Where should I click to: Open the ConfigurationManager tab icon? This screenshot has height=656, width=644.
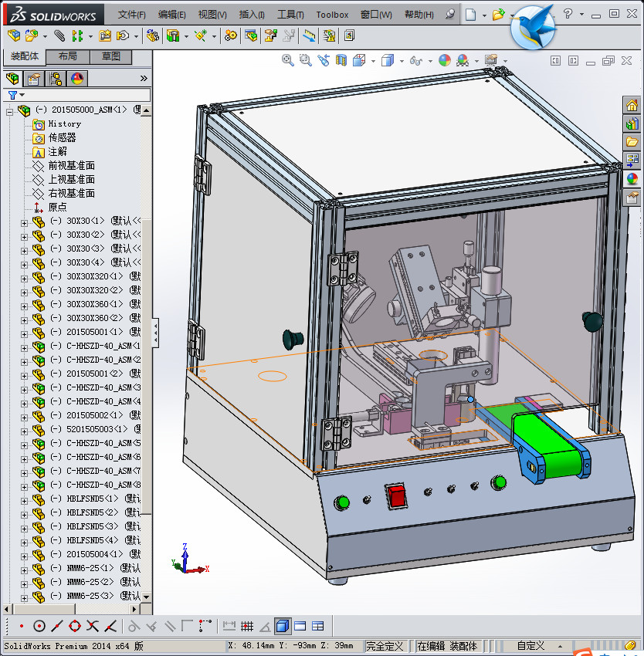tap(56, 78)
